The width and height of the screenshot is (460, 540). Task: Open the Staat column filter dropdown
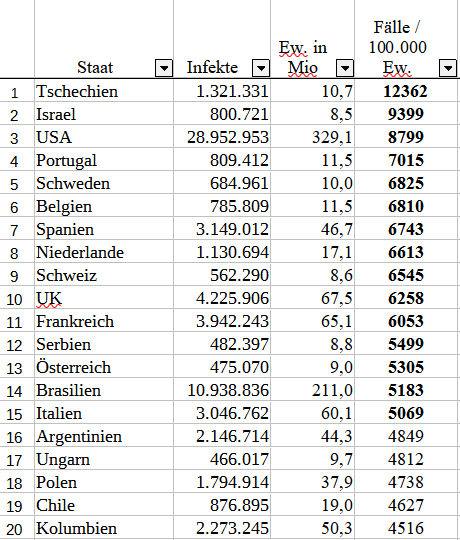tap(164, 68)
